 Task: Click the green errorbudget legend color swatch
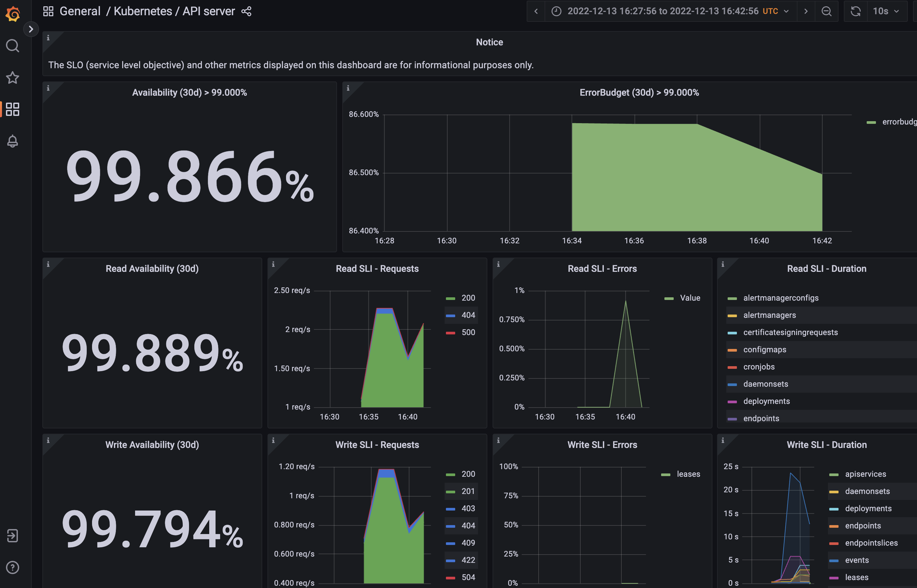click(x=871, y=122)
